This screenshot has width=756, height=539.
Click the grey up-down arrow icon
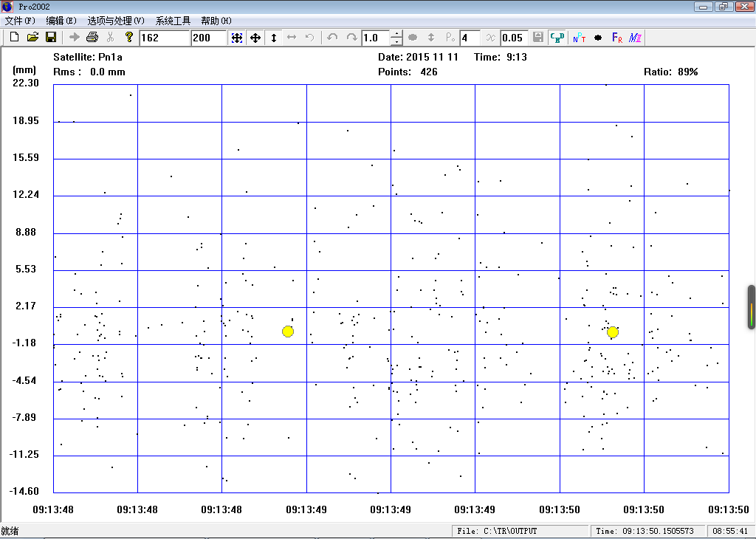coord(431,38)
